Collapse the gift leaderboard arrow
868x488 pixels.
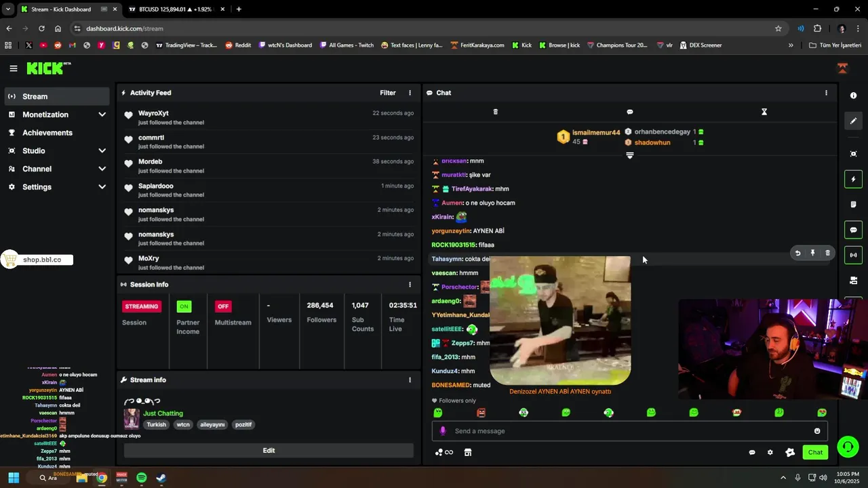(630, 155)
